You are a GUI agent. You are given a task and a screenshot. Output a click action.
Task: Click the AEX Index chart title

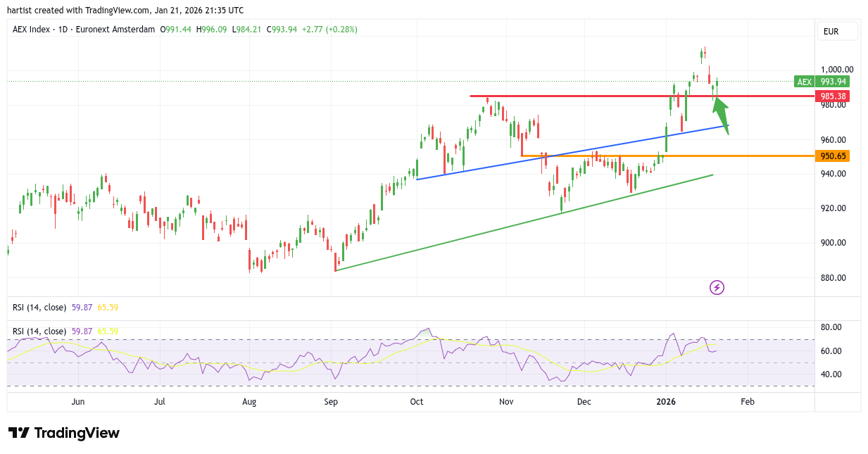pos(84,30)
